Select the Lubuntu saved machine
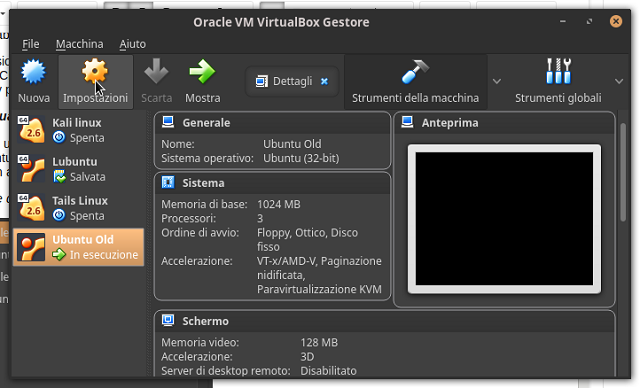Image resolution: width=640 pixels, height=388 pixels. [x=79, y=169]
